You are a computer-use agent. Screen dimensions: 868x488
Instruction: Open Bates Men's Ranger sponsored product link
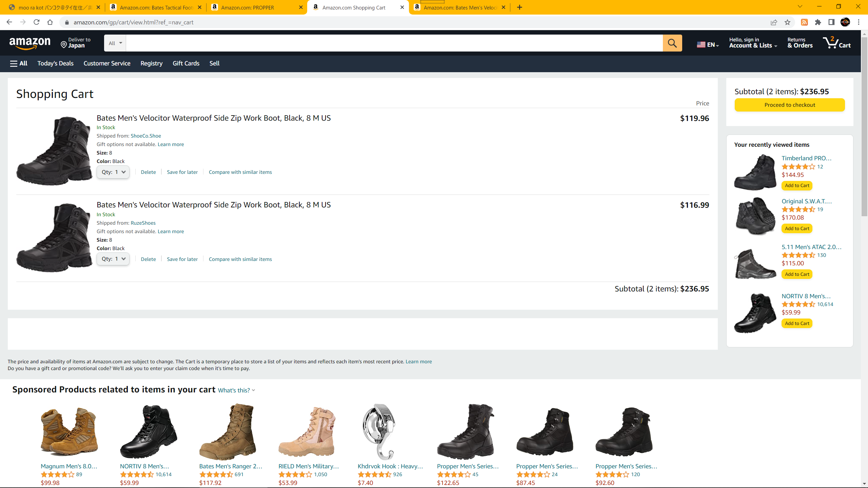231,466
